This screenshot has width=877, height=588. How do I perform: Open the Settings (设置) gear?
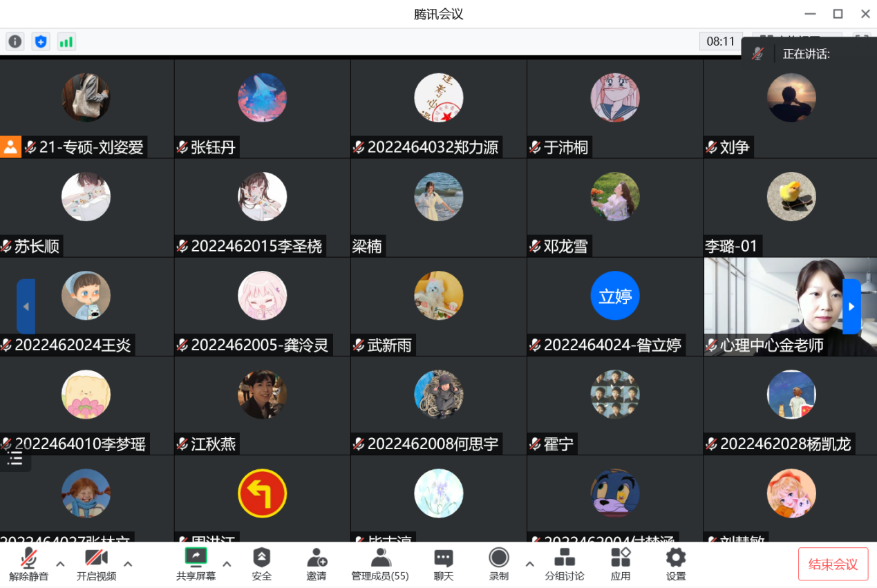point(676,564)
